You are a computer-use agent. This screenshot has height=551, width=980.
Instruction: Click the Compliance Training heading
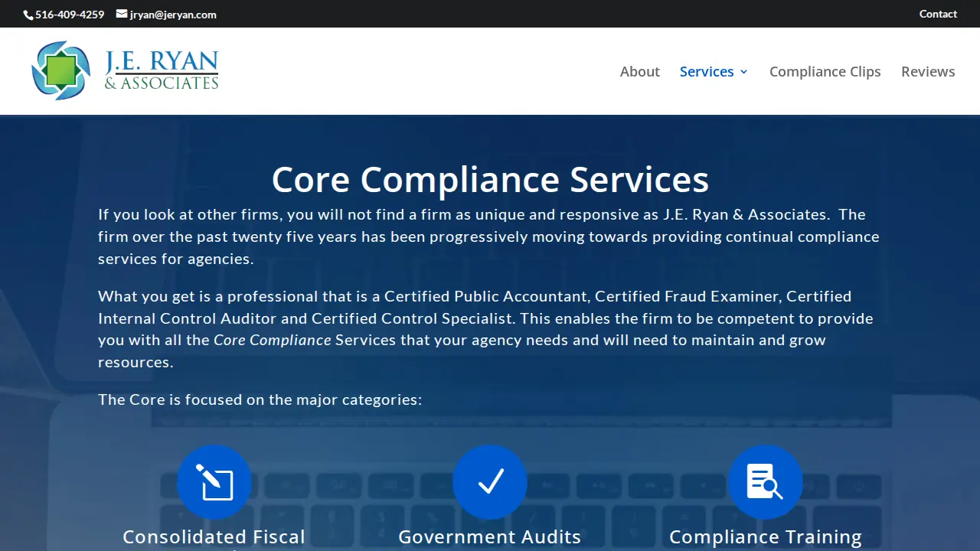[x=766, y=537]
